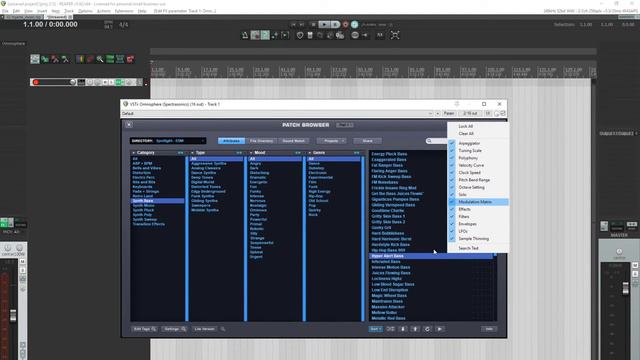Image resolution: width=640 pixels, height=360 pixels.
Task: Open the Options menu in REAPER
Action: coord(85,11)
